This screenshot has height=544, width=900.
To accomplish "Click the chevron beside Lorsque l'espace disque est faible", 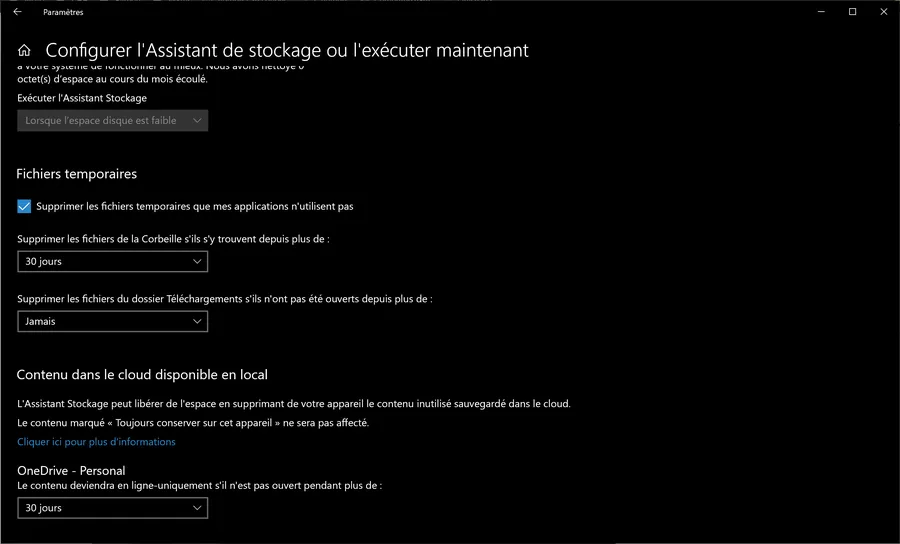I will click(197, 121).
